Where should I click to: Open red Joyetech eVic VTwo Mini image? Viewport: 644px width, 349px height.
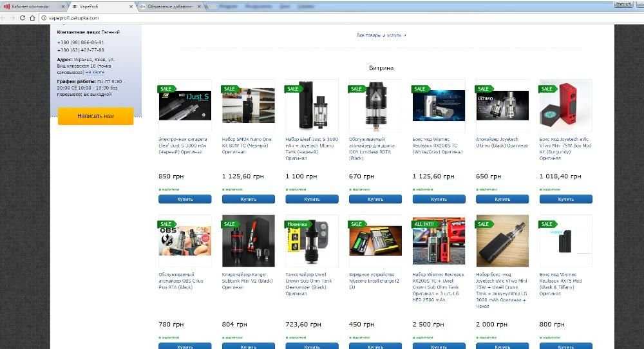tap(565, 106)
